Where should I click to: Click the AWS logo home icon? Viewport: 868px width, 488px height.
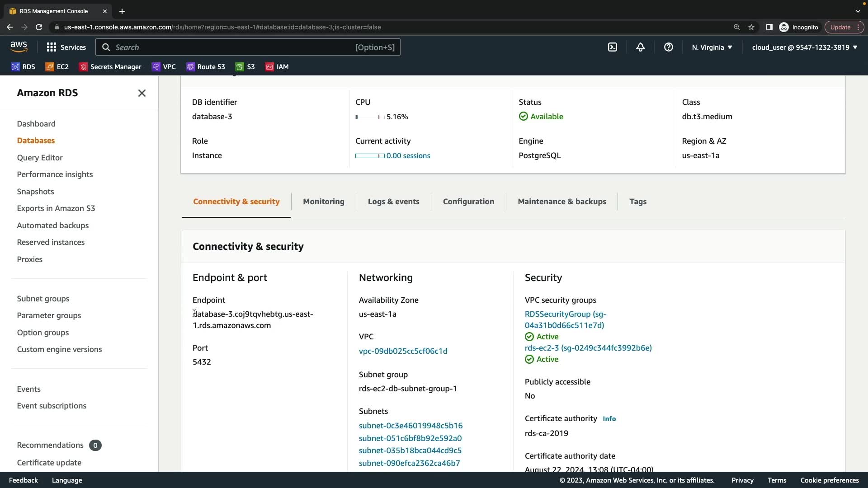[x=19, y=47]
